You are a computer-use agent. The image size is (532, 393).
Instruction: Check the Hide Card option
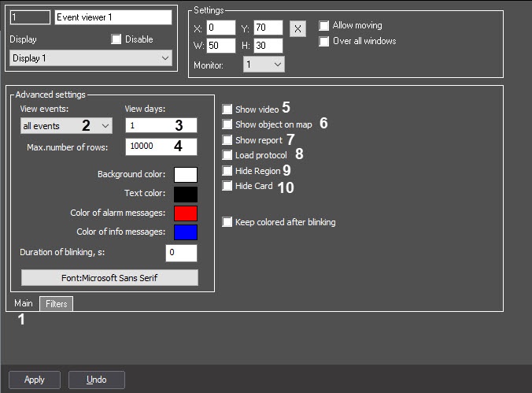[227, 185]
